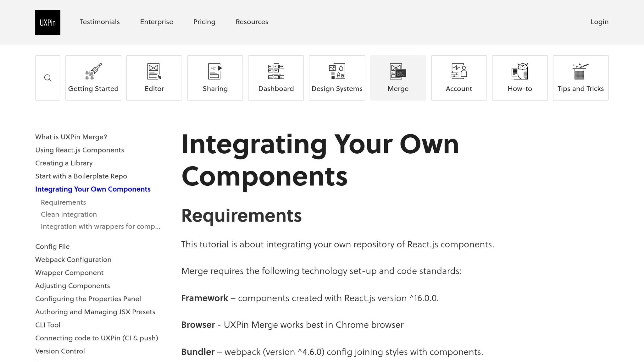The height and width of the screenshot is (362, 644).
Task: Select 'Integrating Your Own Components' sidebar entry
Action: pyautogui.click(x=93, y=189)
